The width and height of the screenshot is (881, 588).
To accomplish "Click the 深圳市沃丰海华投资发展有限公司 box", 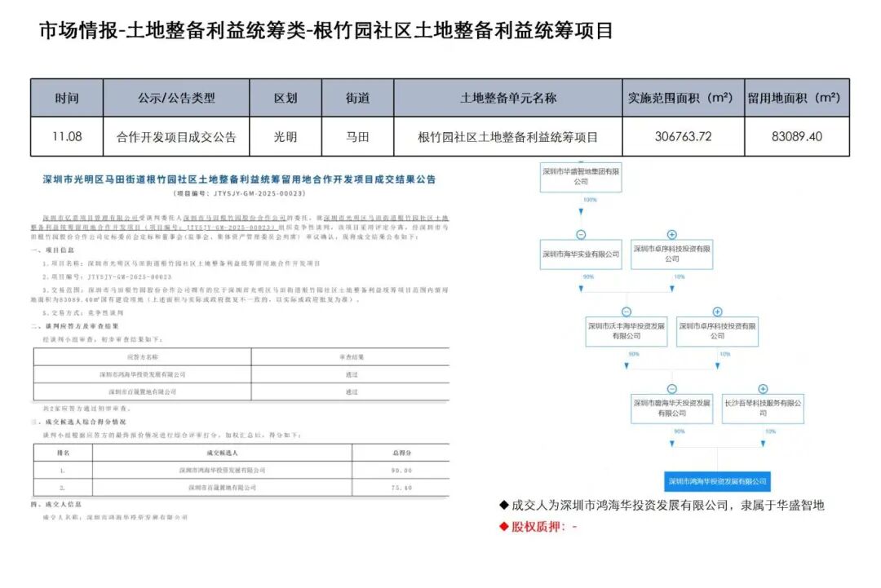I will (626, 330).
